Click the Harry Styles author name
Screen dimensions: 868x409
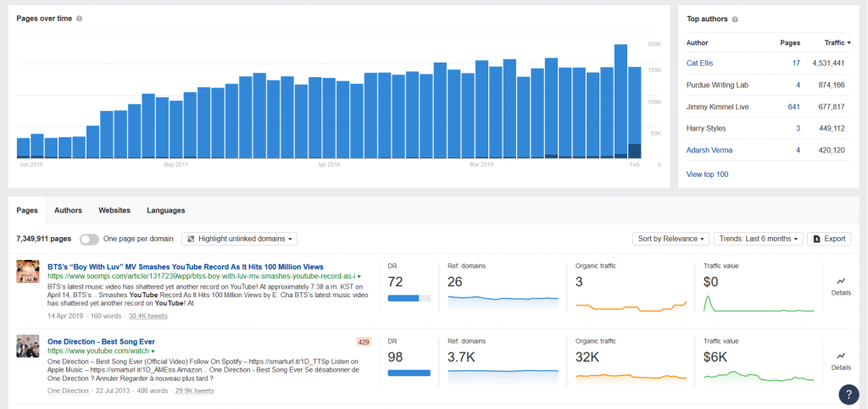[x=706, y=129]
